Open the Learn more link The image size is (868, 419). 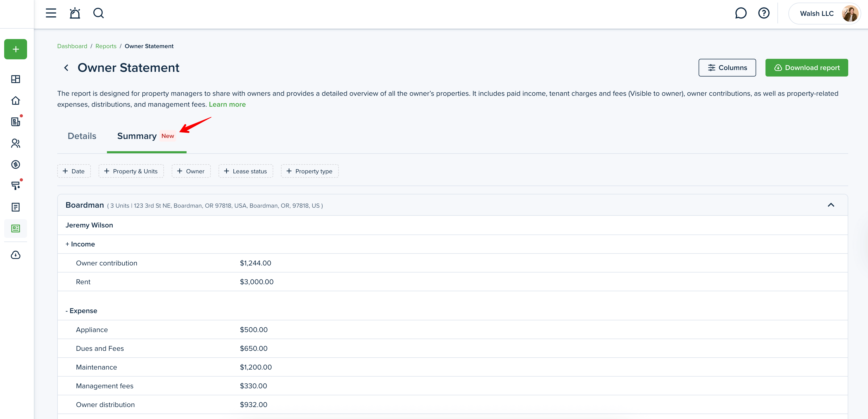pos(227,105)
